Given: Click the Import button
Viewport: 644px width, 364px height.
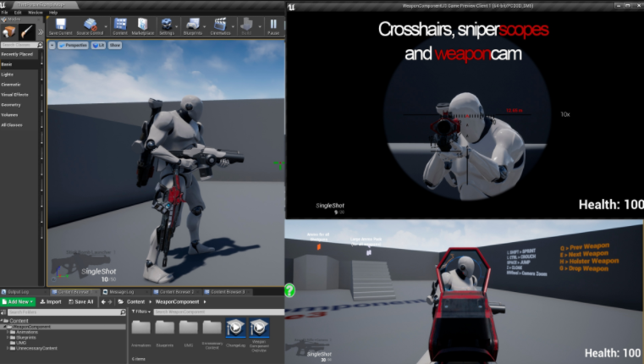Looking at the screenshot, I should 51,302.
